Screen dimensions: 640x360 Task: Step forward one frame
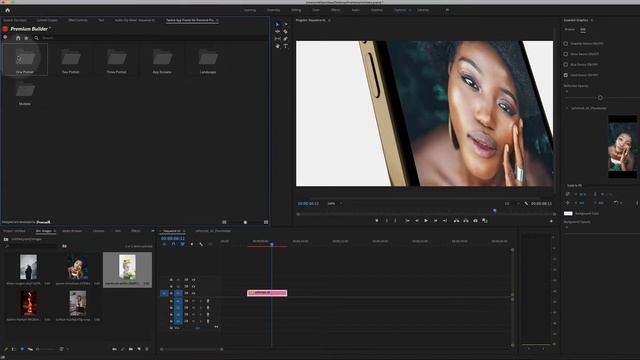pyautogui.click(x=436, y=221)
